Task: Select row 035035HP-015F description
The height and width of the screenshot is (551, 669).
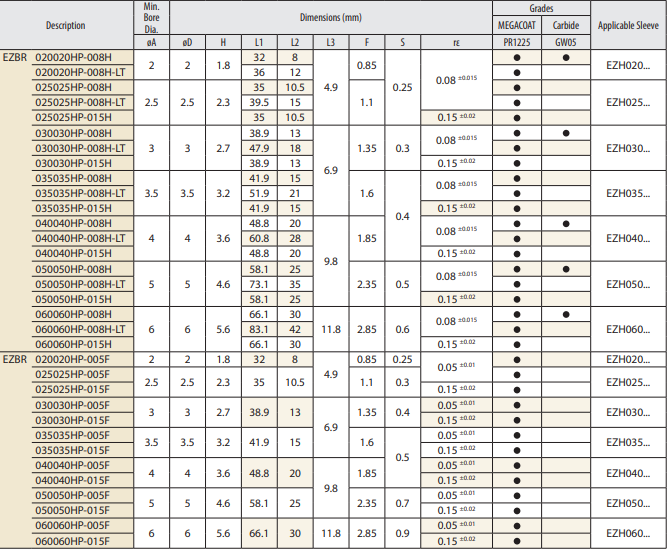Action: click(72, 450)
